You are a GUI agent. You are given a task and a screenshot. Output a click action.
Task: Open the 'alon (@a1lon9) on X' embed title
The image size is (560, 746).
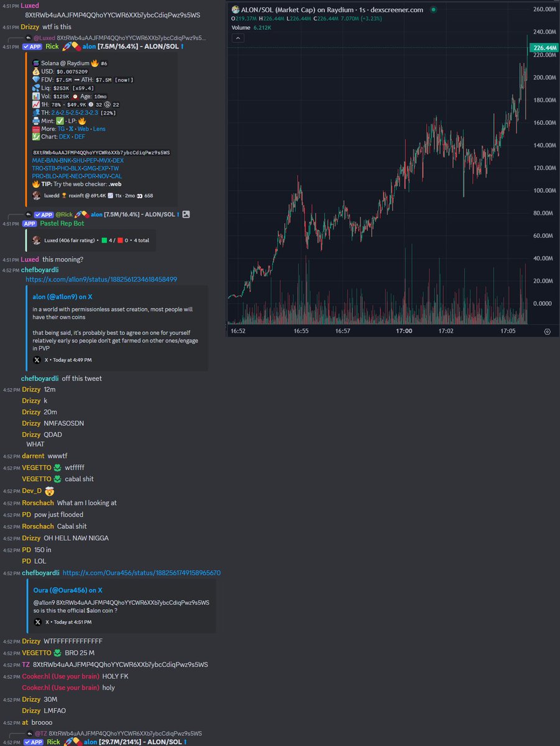pos(62,298)
